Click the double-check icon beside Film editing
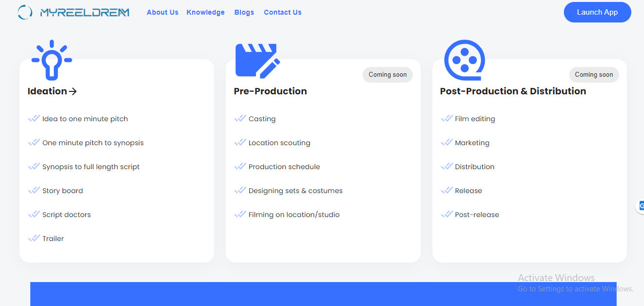 click(x=447, y=119)
